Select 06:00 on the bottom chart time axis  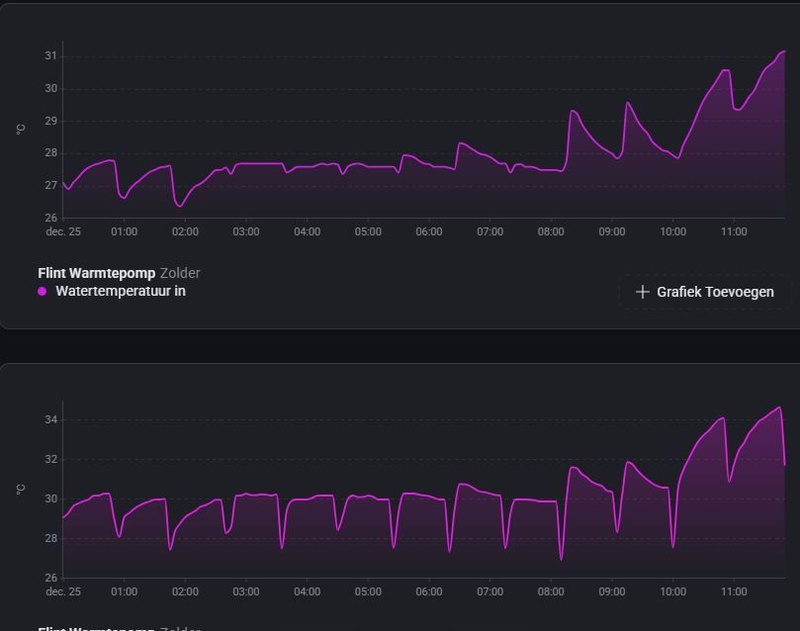coord(429,592)
